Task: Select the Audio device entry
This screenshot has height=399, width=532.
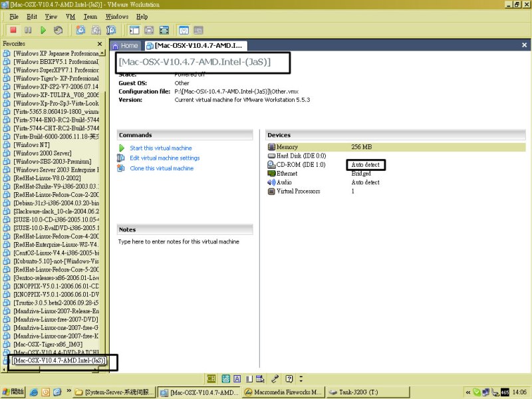Action: click(x=279, y=182)
